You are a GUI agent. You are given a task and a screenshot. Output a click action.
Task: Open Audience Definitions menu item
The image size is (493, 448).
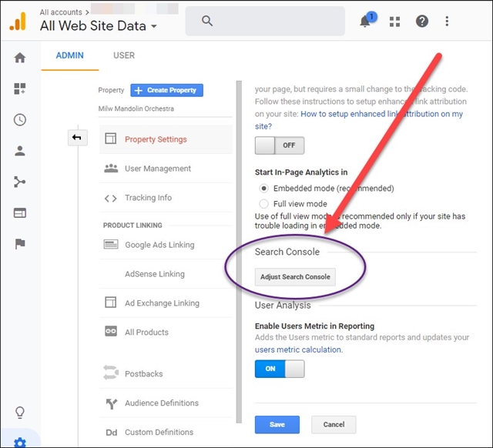166,403
